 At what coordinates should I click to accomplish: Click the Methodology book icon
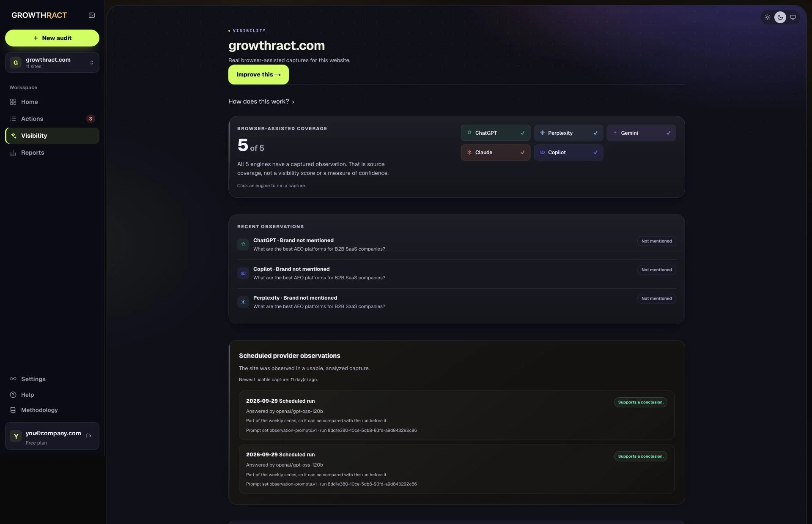click(x=13, y=410)
